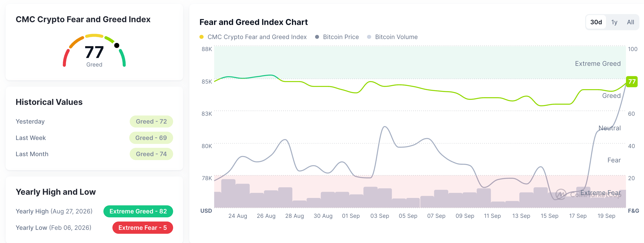Click the 15 Sep date on chart axis
Image resolution: width=644 pixels, height=243 pixels.
550,216
